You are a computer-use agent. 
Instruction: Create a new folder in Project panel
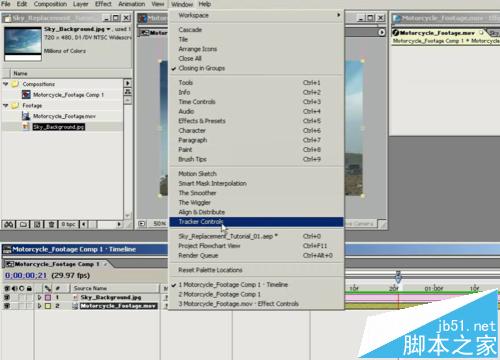coord(23,224)
